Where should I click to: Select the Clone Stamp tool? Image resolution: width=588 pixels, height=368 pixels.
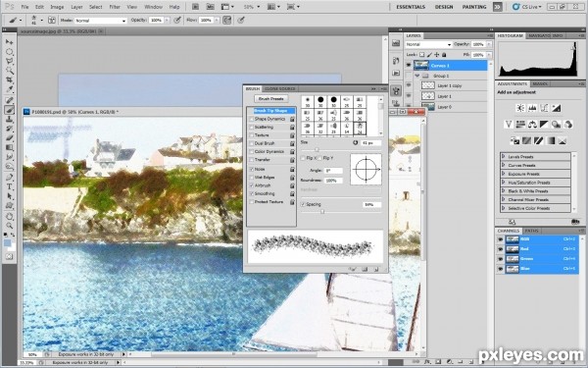tap(9, 120)
